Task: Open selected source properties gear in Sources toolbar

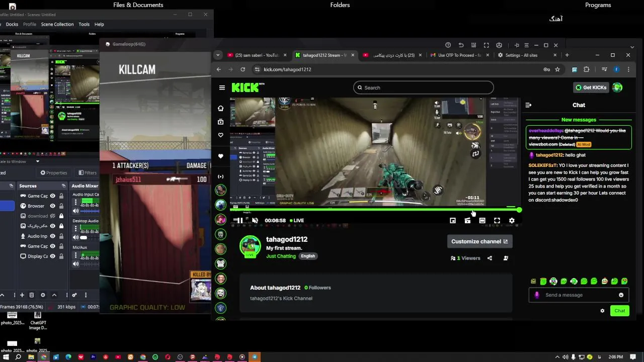Action: 43,295
